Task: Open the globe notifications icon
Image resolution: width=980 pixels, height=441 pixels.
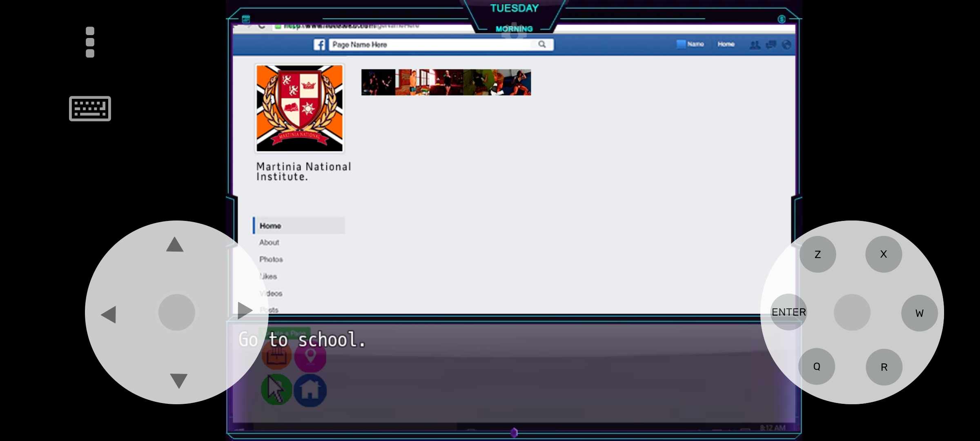Action: (786, 45)
